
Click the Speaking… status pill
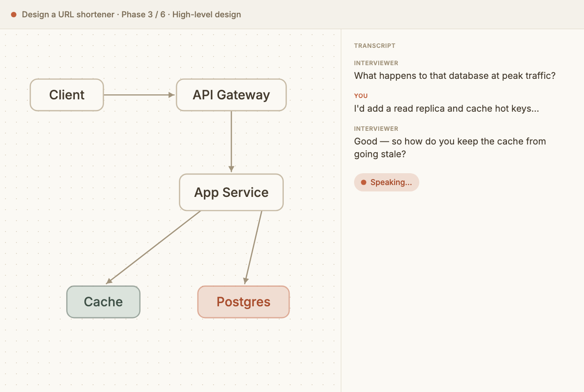pyautogui.click(x=386, y=182)
